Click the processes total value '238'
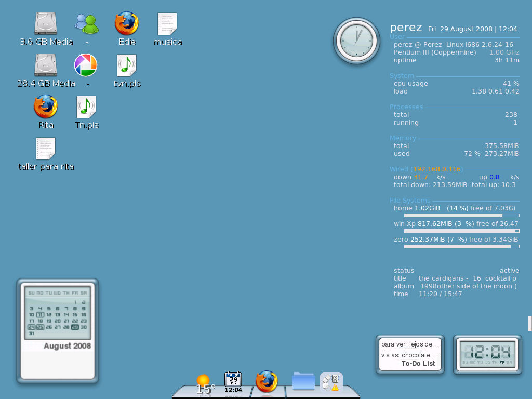532x399 pixels. pos(511,115)
